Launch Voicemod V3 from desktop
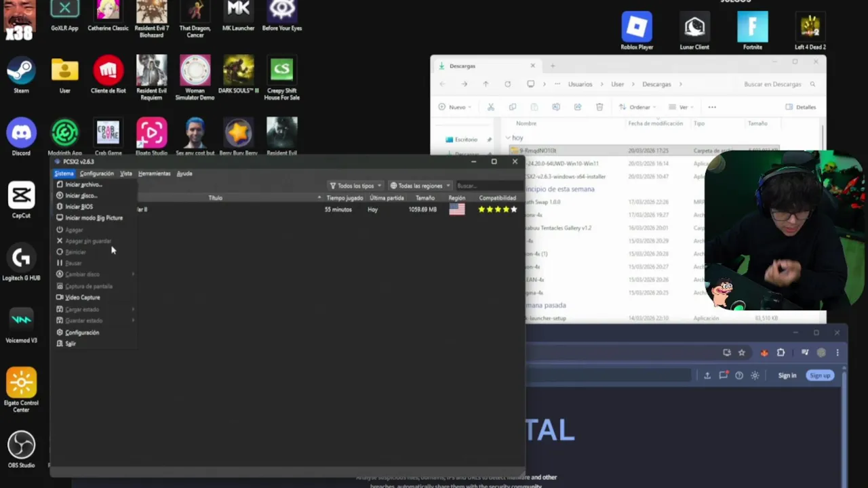This screenshot has height=488, width=868. [21, 325]
